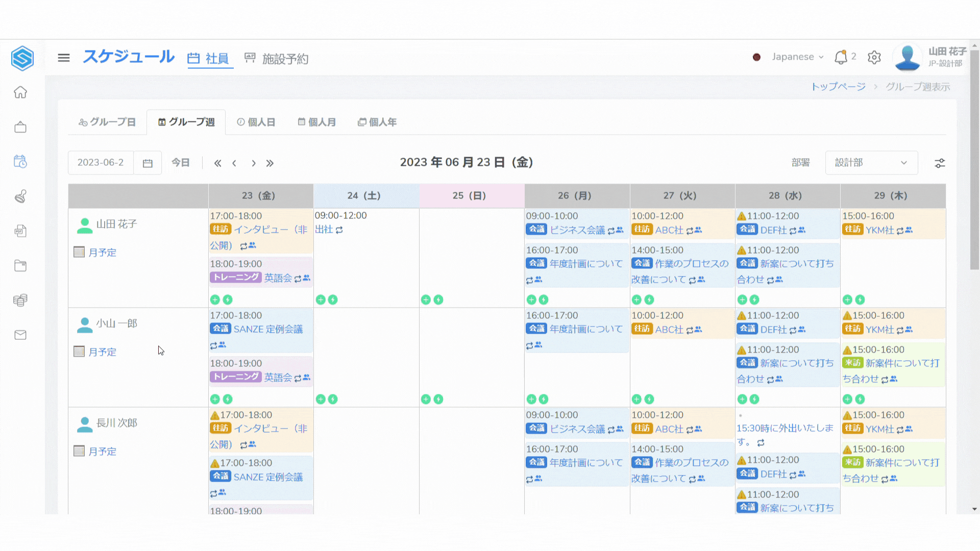The image size is (980, 551).
Task: Click the notification bell icon
Action: [841, 57]
